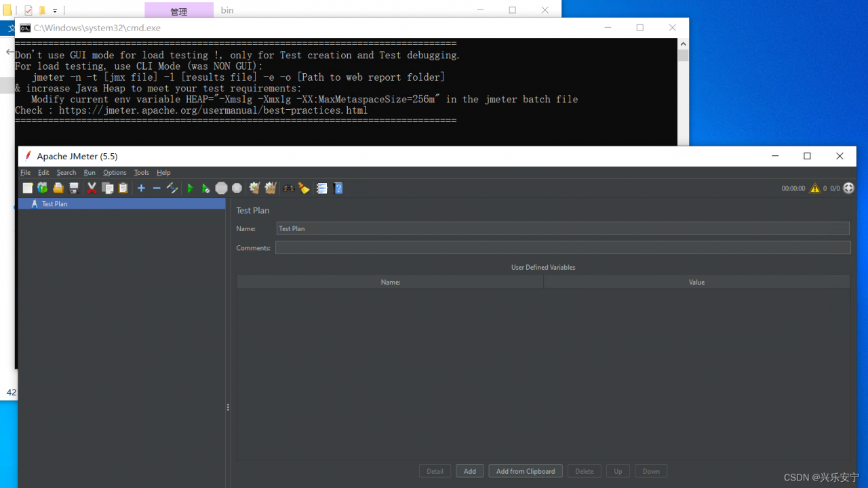
Task: Click the JMeter feather title icon
Action: (x=28, y=156)
